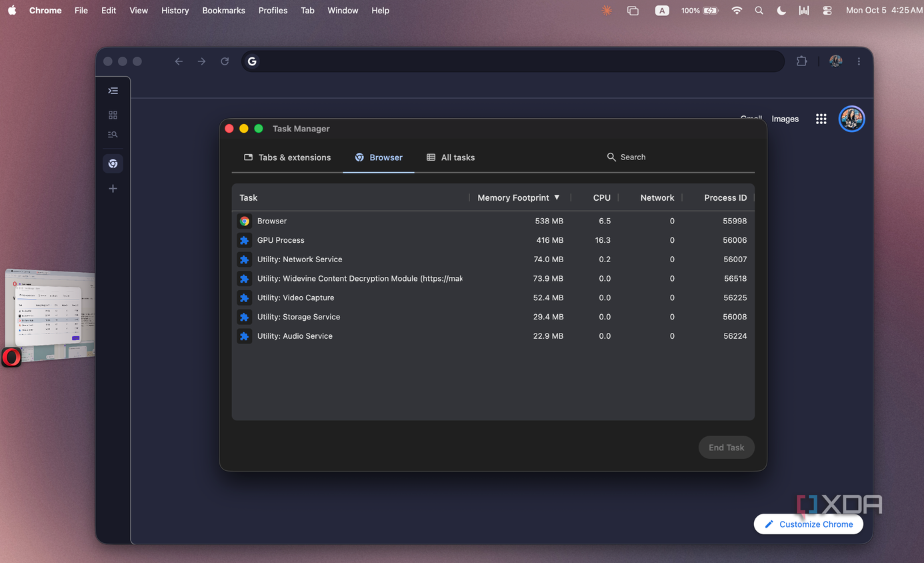Screen dimensions: 924x563
Task: Click the reload page icon
Action: point(225,61)
